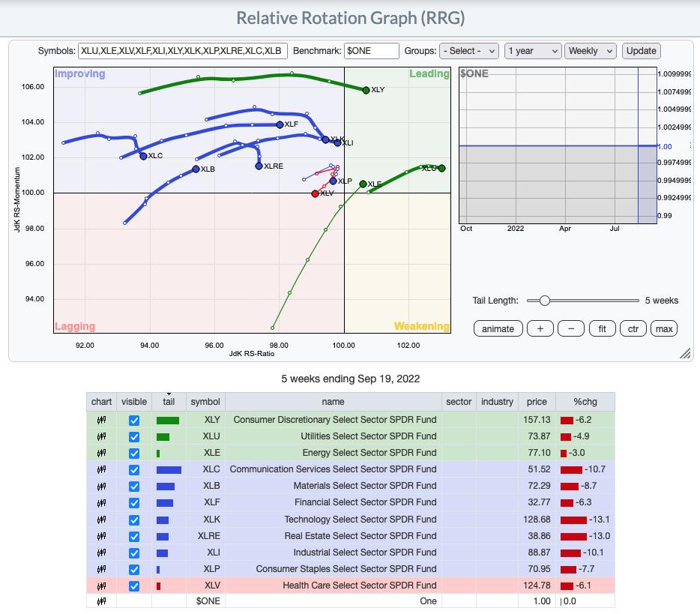Click the Update button
Screen dimensions: 700x614
click(641, 51)
